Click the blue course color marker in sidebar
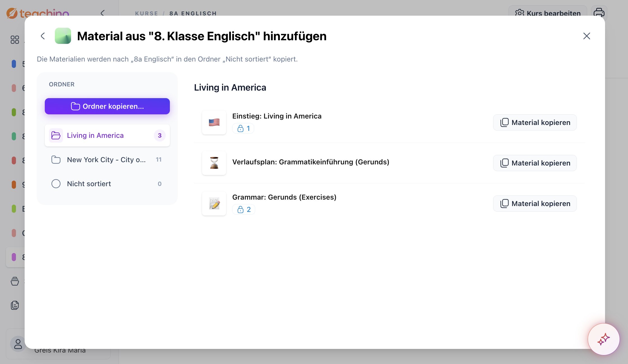628x364 pixels. tap(14, 64)
